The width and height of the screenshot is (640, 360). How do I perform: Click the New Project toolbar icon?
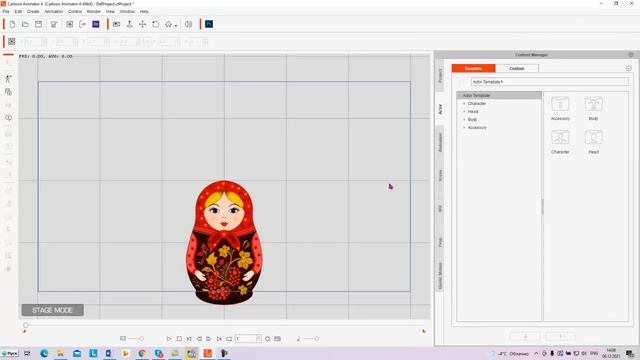pos(12,24)
